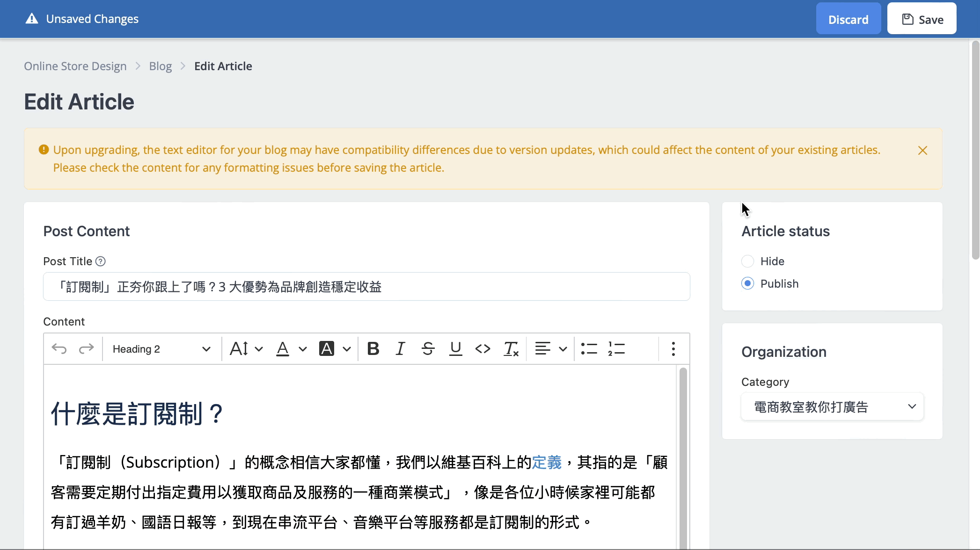
Task: Click the warning banner exclamation icon
Action: click(44, 150)
